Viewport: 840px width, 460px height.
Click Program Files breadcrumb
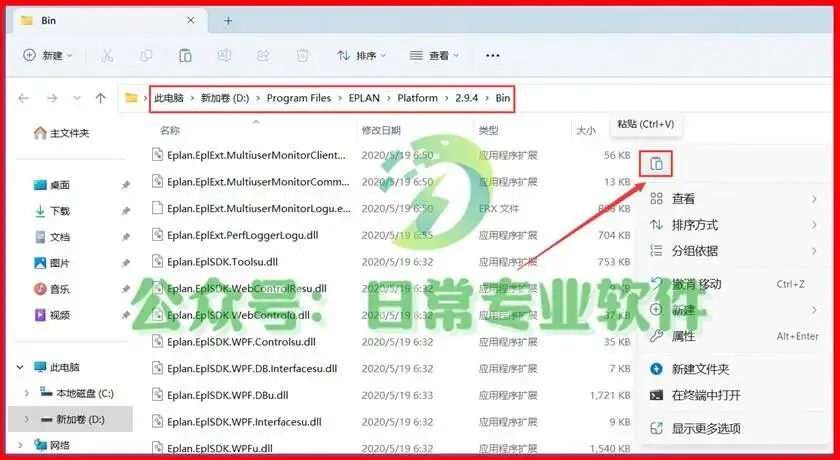pyautogui.click(x=299, y=98)
